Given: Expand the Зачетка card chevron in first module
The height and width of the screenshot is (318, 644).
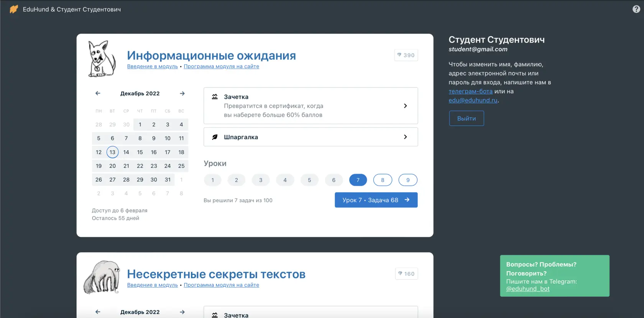Looking at the screenshot, I should 406,106.
